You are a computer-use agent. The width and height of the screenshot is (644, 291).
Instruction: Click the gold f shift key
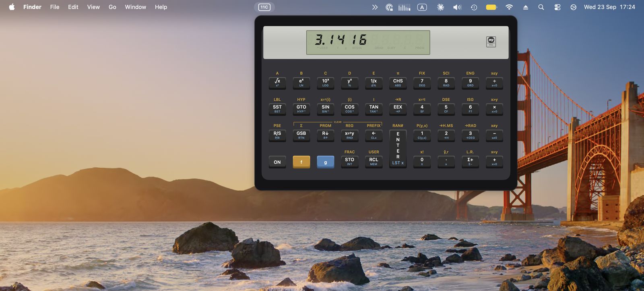(x=301, y=162)
